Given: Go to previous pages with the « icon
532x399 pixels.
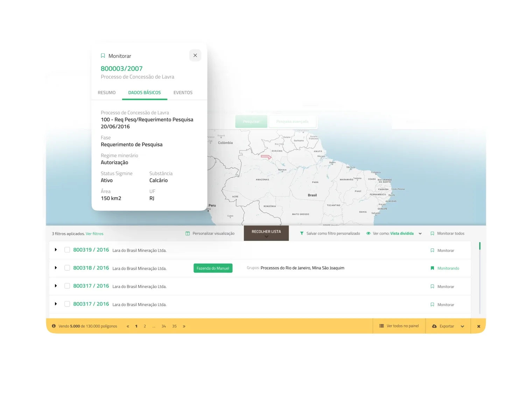Looking at the screenshot, I should pos(128,326).
